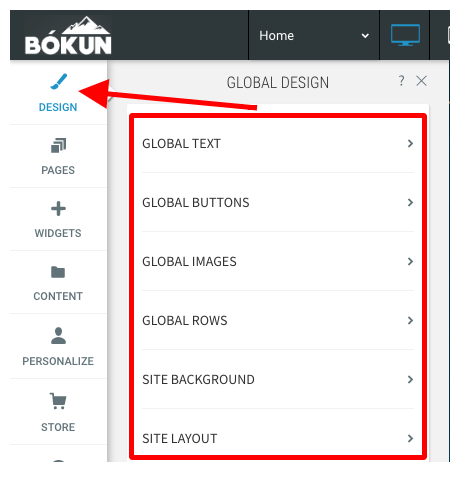Open help question mark in Global Design
This screenshot has width=470, height=482.
(402, 80)
